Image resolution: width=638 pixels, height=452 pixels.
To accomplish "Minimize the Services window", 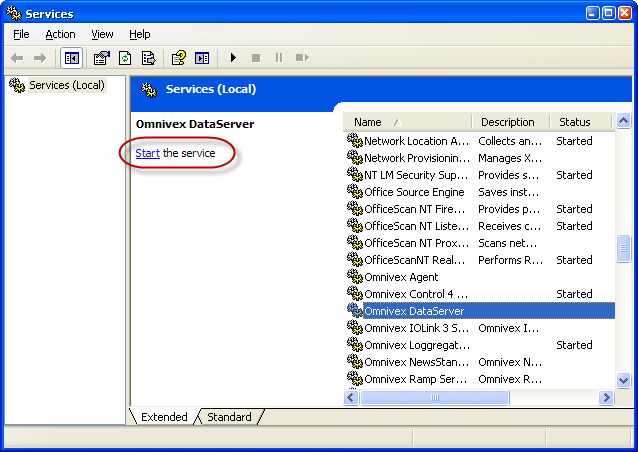I will (592, 13).
